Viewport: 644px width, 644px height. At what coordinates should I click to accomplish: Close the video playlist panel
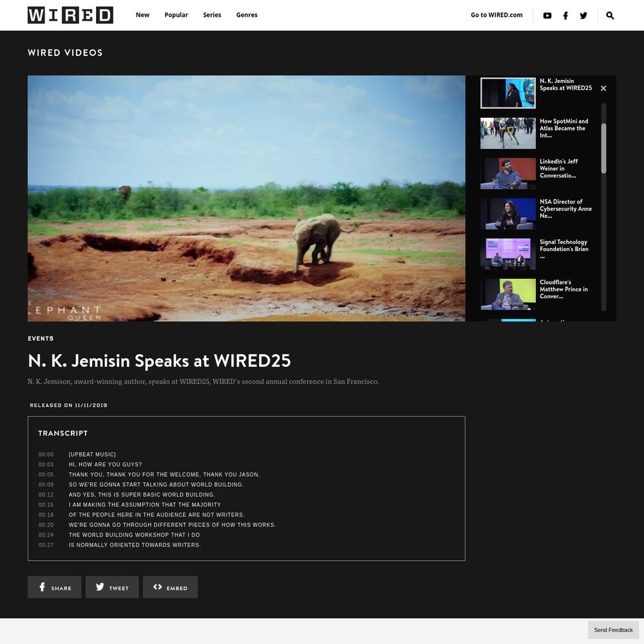(603, 88)
